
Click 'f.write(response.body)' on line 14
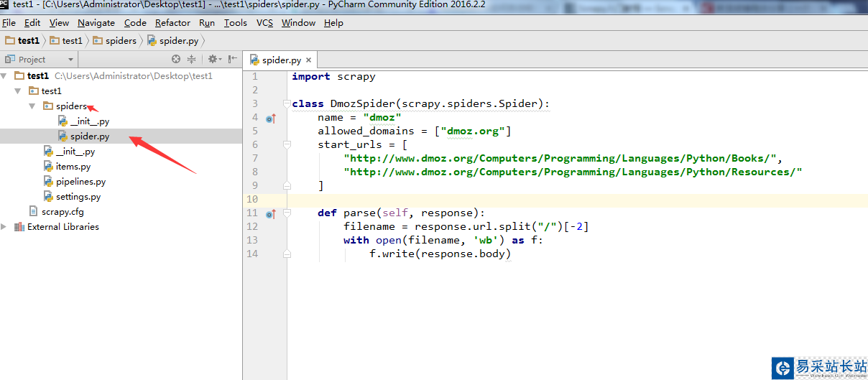coord(440,254)
